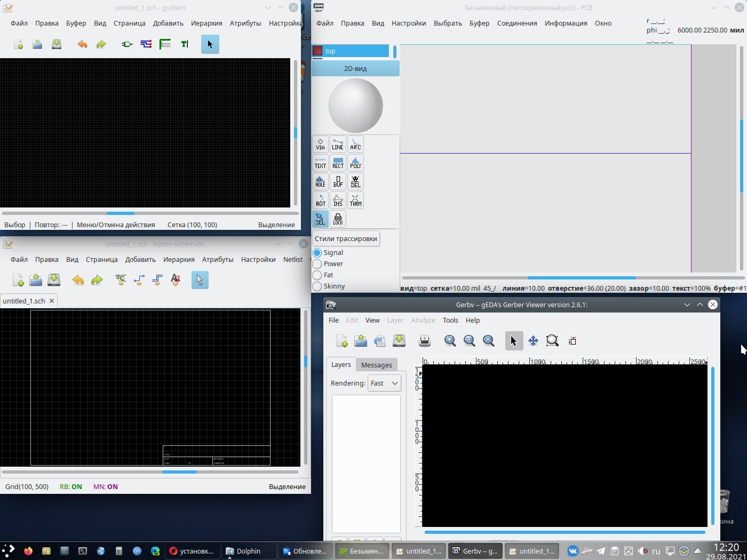Select the LOCK tool in PCB
The image size is (747, 560).
click(x=338, y=219)
